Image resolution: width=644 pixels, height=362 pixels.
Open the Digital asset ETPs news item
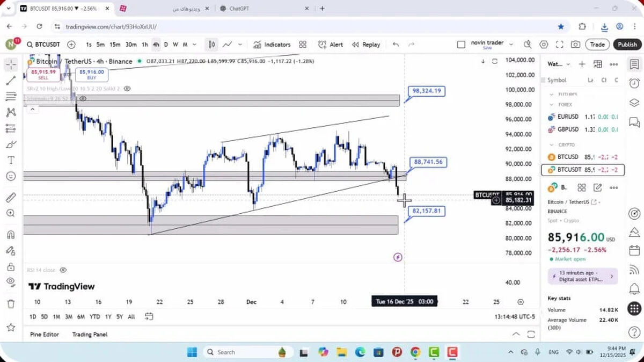pos(583,276)
